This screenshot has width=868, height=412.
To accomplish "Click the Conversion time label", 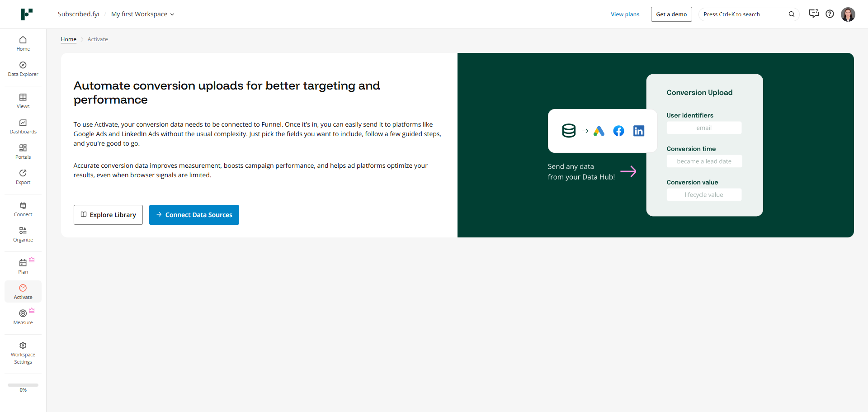I will click(691, 149).
